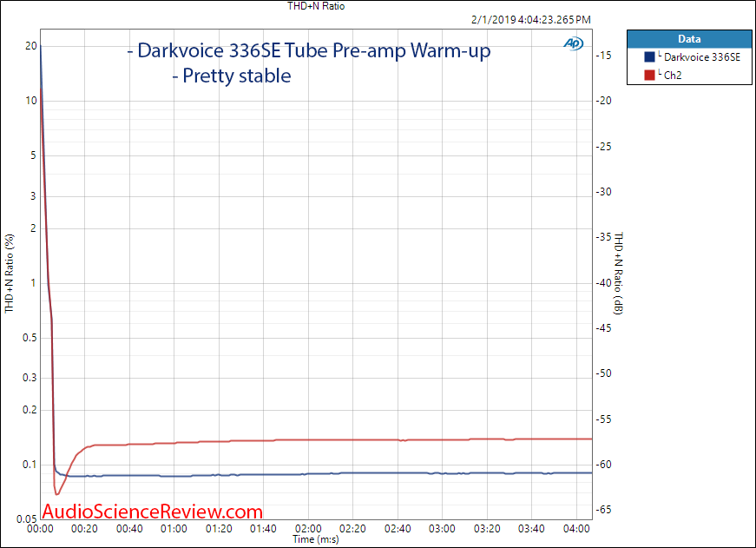Click the 0.3 percent left axis label

coord(30,378)
